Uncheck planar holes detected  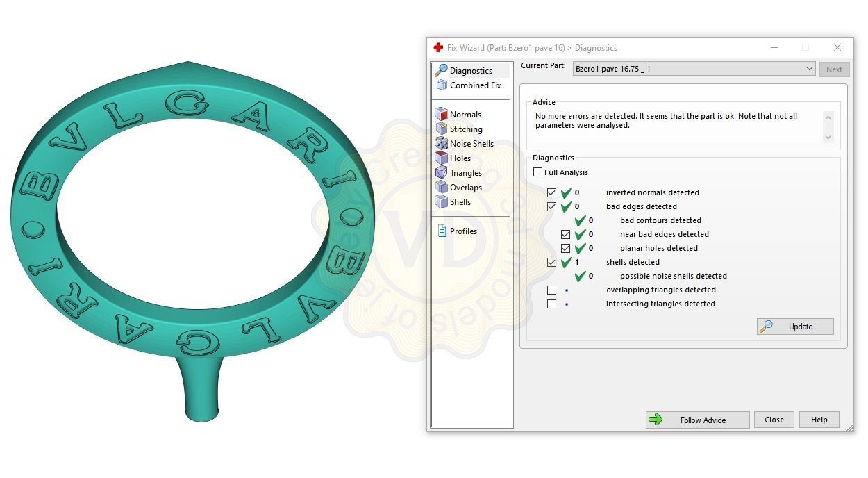[x=566, y=248]
